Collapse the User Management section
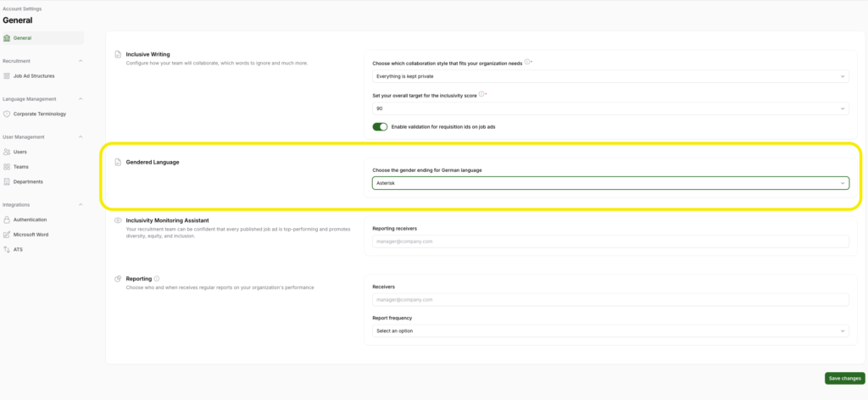Image resolution: width=868 pixels, height=400 pixels. pos(81,136)
